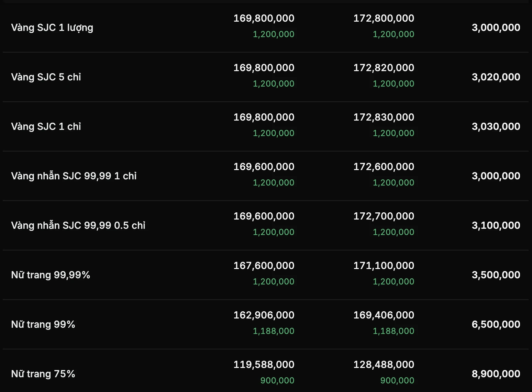Image resolution: width=532 pixels, height=392 pixels.
Task: Click the 6,500,000 spread value
Action: pos(496,324)
